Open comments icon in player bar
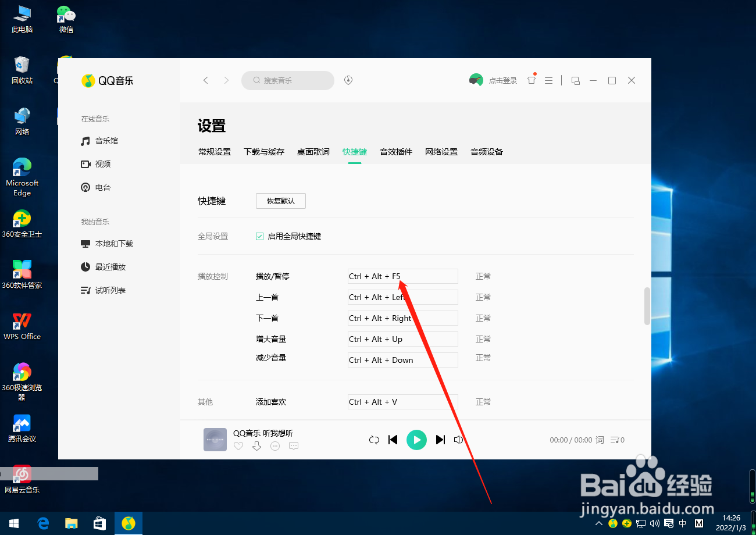Viewport: 756px width, 535px height. tap(294, 446)
